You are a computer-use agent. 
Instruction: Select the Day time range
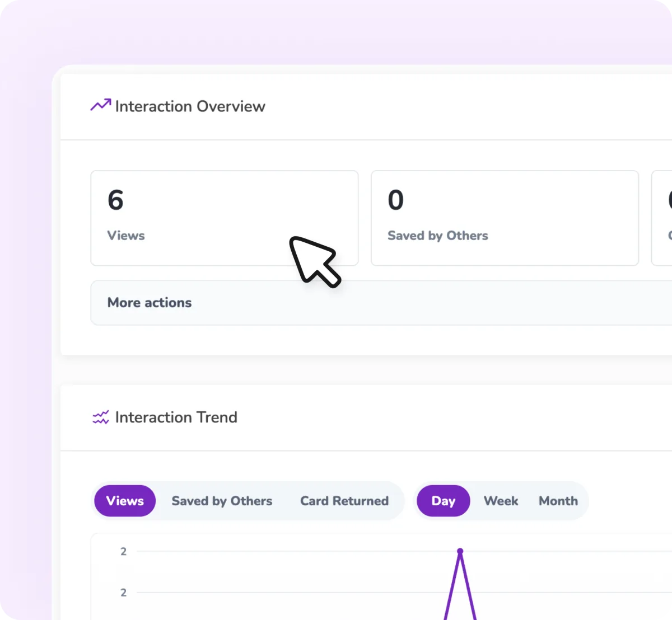tap(443, 501)
